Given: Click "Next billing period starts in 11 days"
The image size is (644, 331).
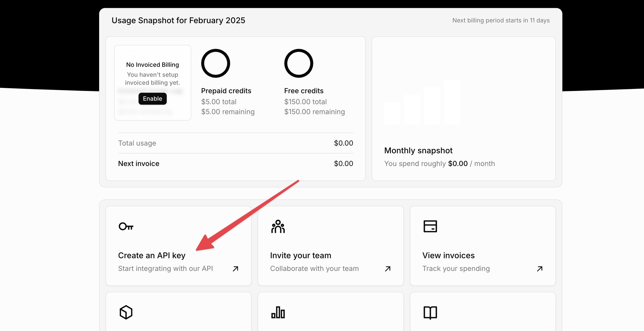Looking at the screenshot, I should pos(501,20).
